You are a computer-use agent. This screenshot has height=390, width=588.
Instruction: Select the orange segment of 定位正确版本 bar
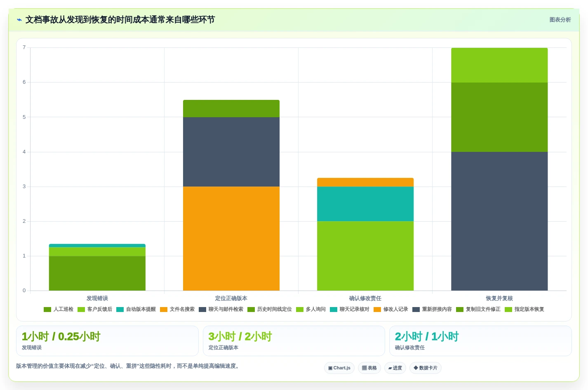point(231,239)
